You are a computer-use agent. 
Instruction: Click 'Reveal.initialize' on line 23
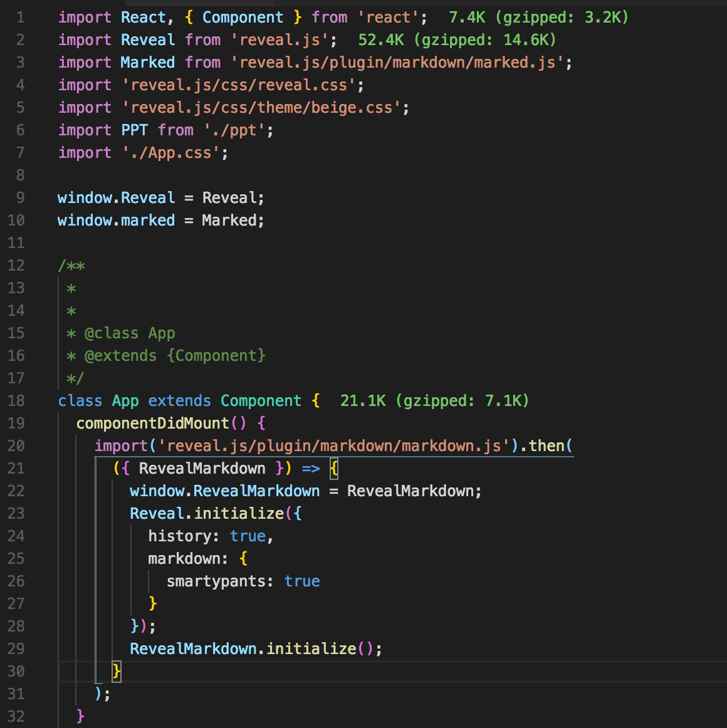207,514
